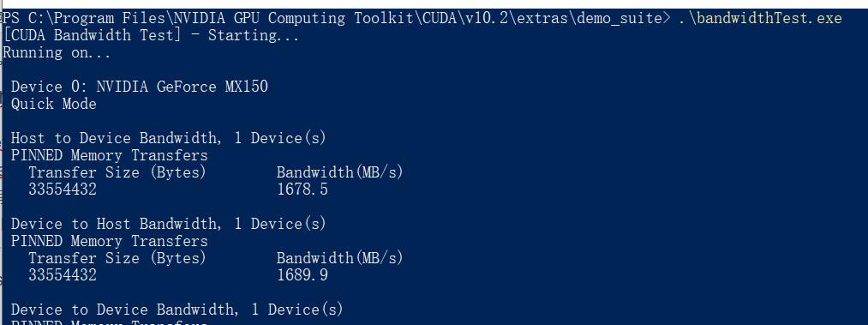The height and width of the screenshot is (325, 868).
Task: Click 'Device 0: NVIDIA GeForce MX150' line
Action: pyautogui.click(x=140, y=87)
